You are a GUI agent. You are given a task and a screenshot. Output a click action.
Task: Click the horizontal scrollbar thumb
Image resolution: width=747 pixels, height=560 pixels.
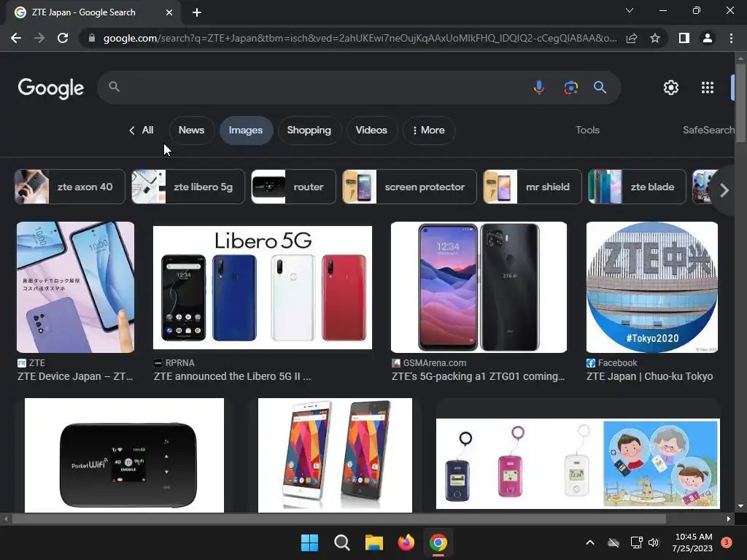338,518
